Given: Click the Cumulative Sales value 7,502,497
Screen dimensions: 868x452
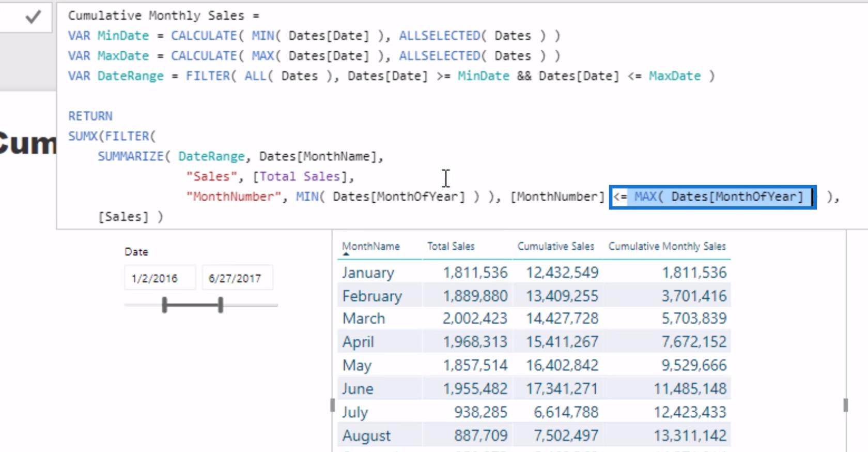Looking at the screenshot, I should 566,436.
